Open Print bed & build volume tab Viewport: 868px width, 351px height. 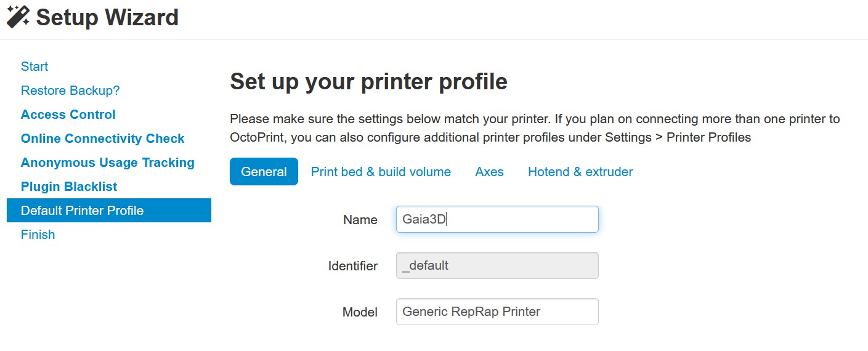pos(381,172)
